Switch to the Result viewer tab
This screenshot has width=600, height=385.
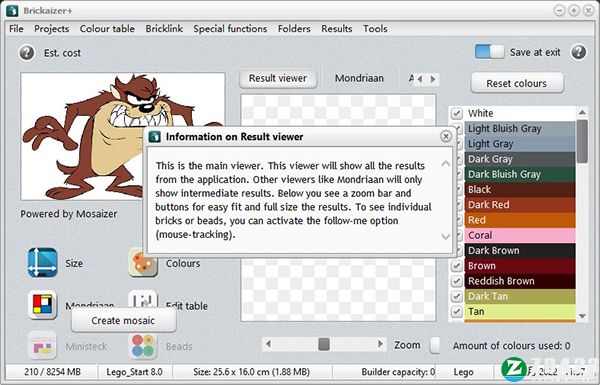pos(278,78)
